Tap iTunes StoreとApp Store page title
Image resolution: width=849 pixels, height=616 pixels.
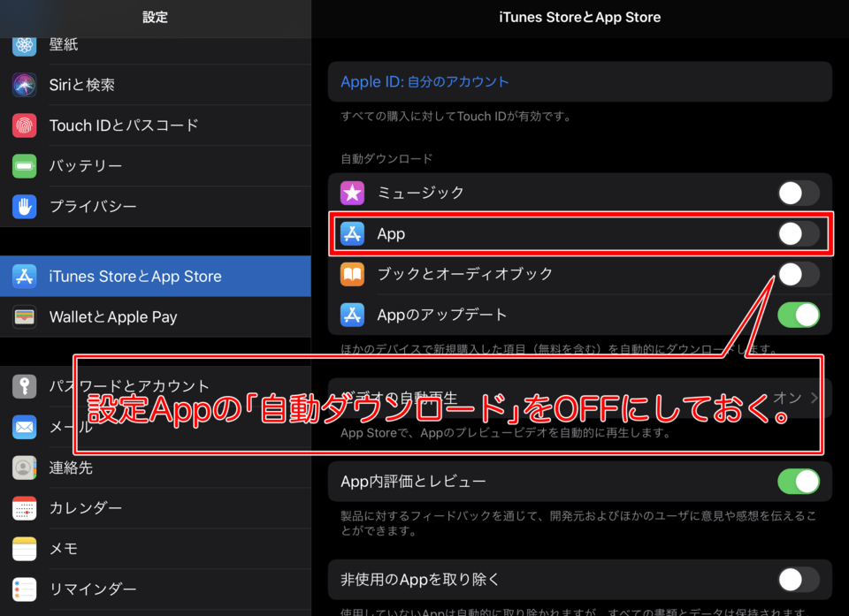[580, 18]
